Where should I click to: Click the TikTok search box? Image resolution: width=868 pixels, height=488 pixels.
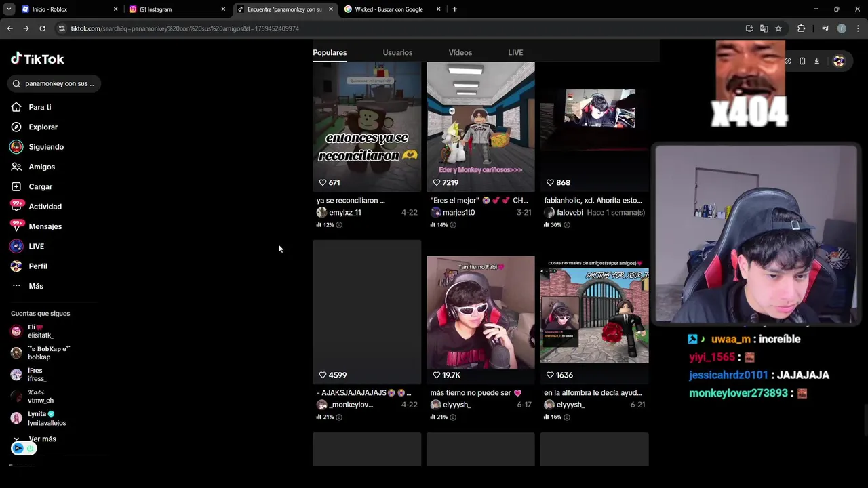click(x=54, y=83)
